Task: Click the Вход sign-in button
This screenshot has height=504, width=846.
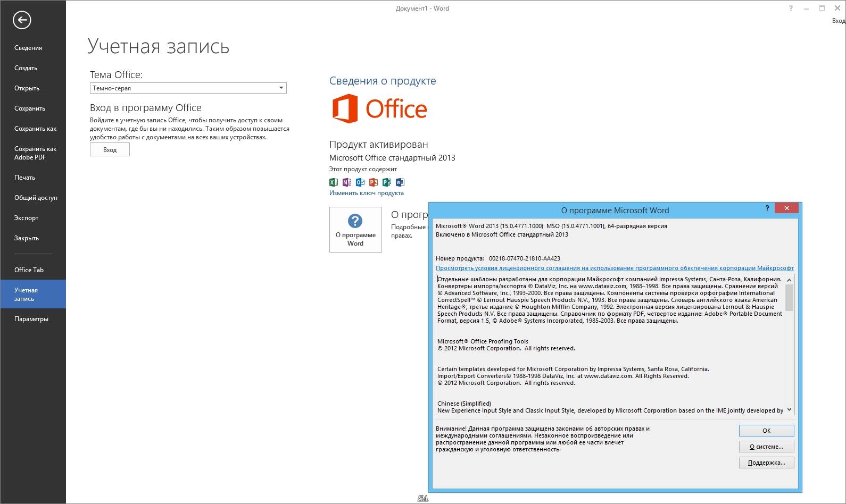Action: click(110, 150)
